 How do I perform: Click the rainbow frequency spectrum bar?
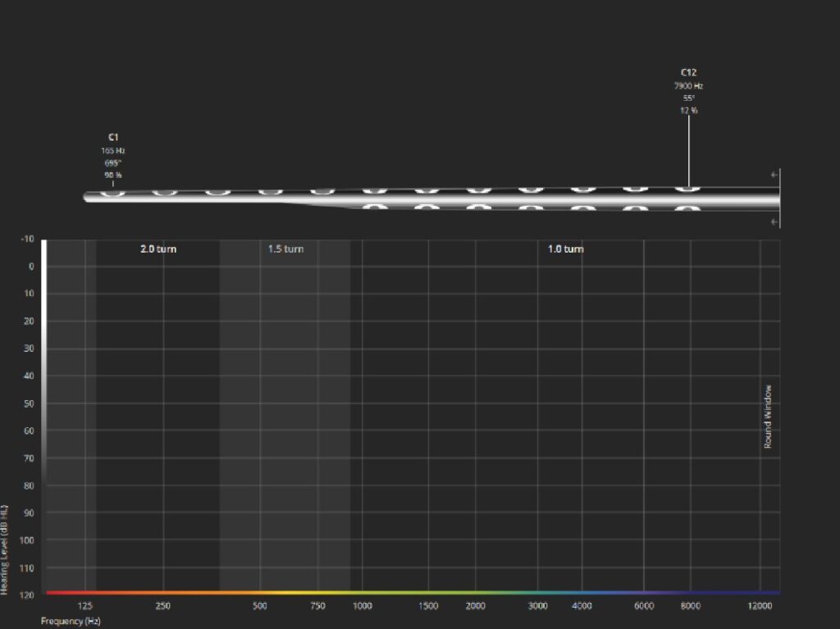coord(410,592)
